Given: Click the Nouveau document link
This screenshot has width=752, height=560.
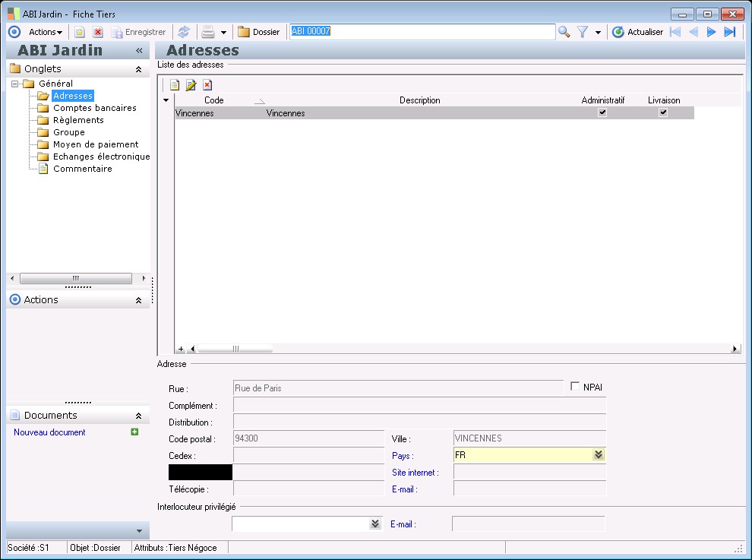Looking at the screenshot, I should 49,432.
